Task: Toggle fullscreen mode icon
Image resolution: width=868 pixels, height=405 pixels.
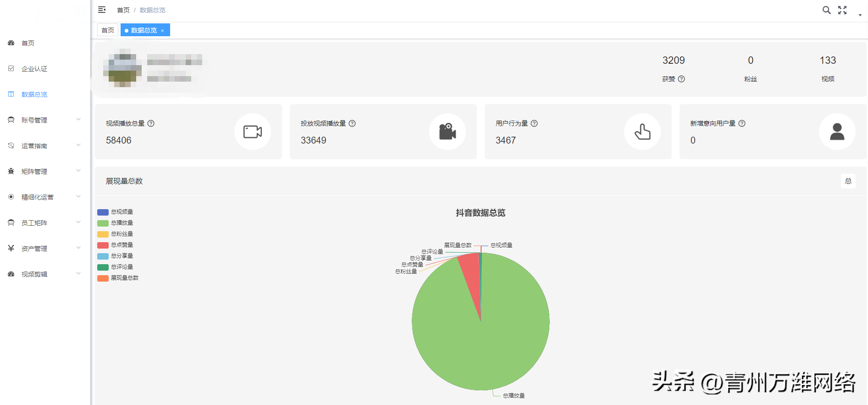Action: [x=842, y=10]
